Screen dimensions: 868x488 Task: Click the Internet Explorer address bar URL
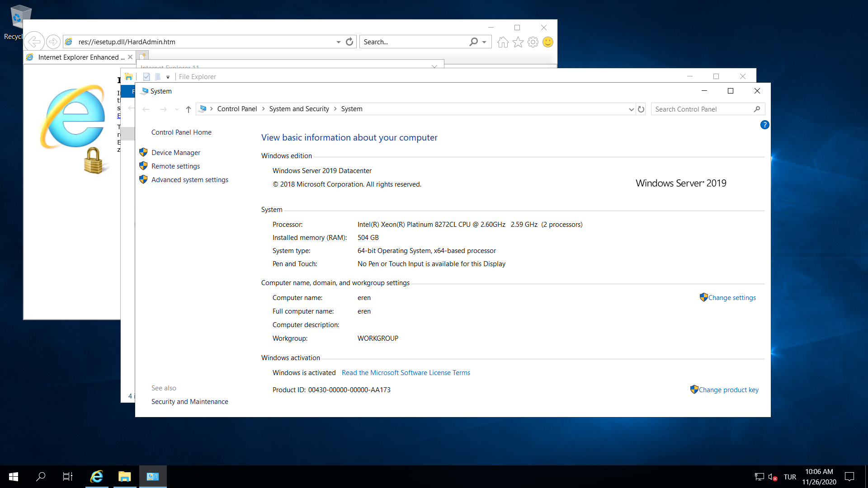127,42
